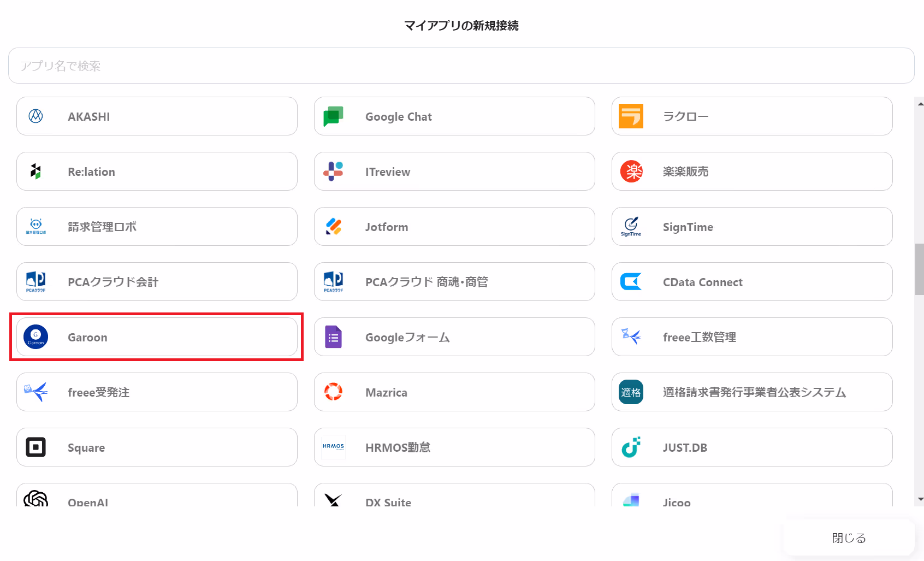Choose the Googleフォーム label

tap(407, 337)
